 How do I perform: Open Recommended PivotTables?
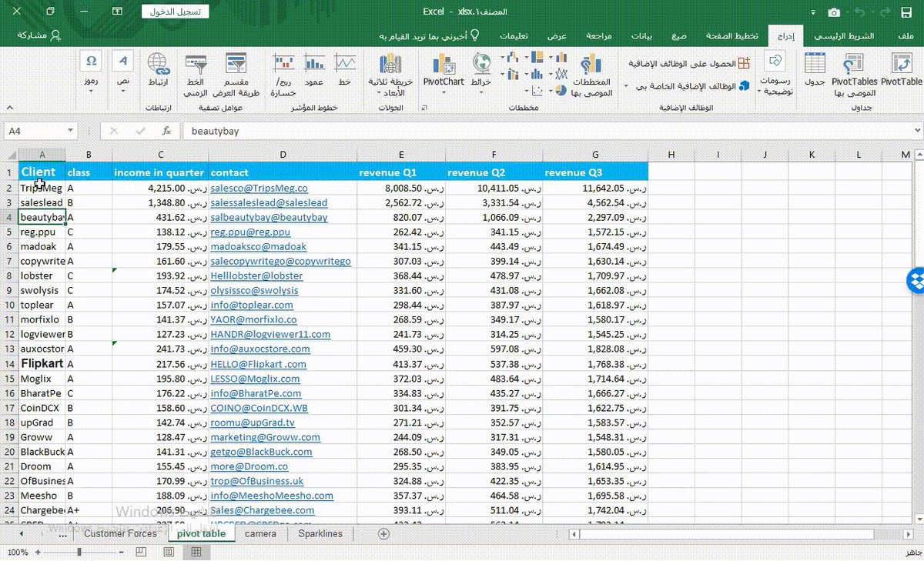tap(854, 75)
